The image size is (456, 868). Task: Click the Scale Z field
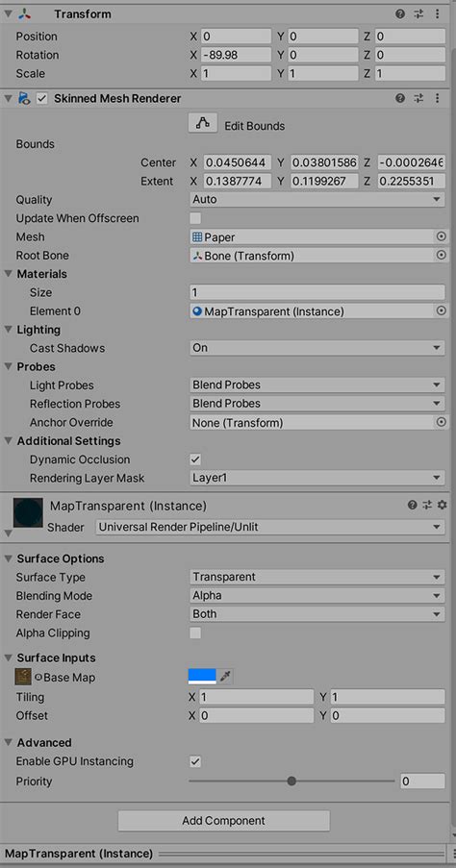[410, 74]
